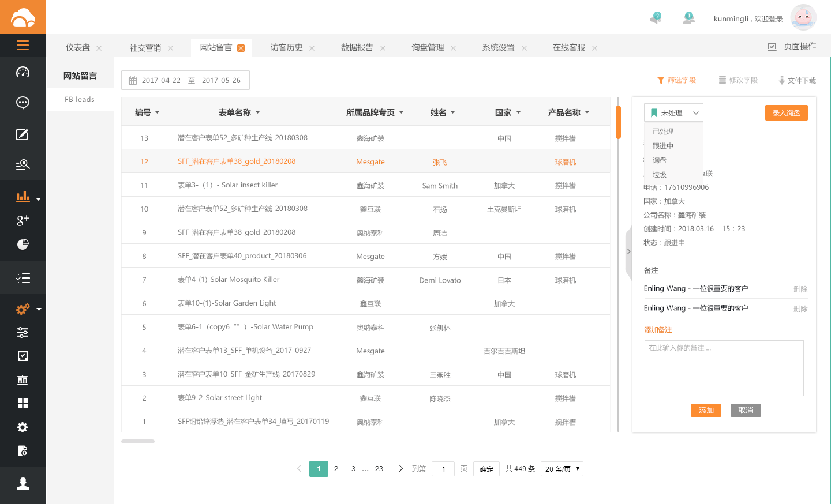Image resolution: width=831 pixels, height=504 pixels.
Task: Click the notes textarea
Action: [x=724, y=368]
